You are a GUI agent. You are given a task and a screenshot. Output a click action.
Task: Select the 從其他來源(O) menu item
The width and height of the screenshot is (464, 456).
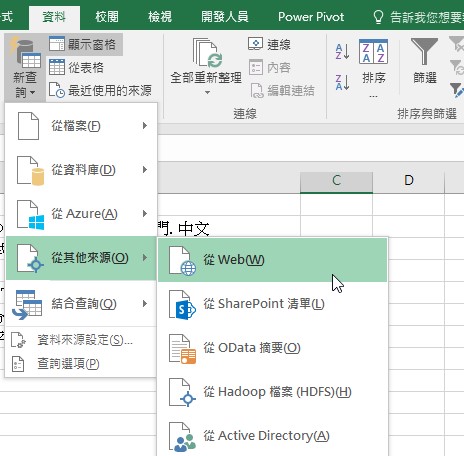pos(81,258)
